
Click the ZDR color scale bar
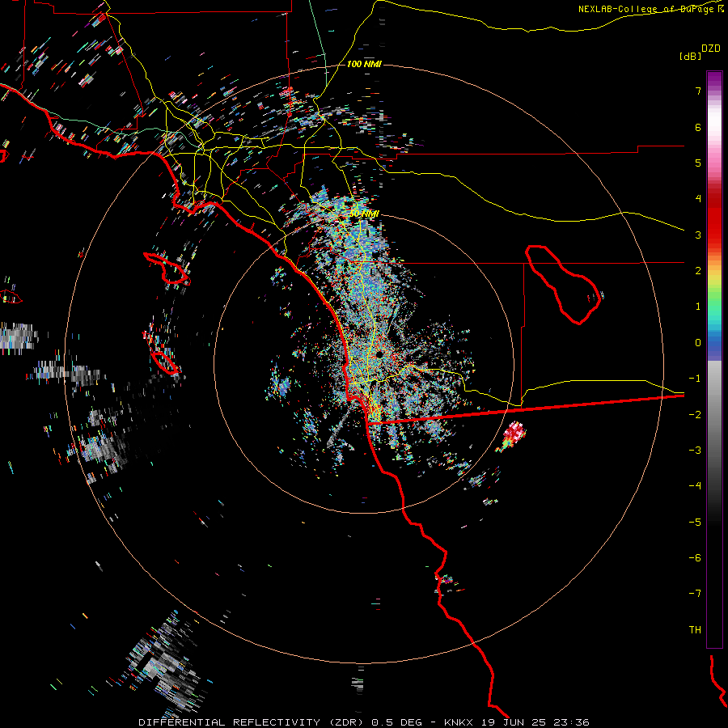pos(714,359)
